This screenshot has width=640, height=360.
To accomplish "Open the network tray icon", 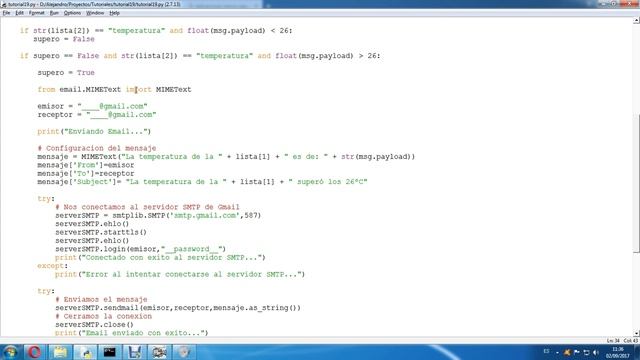I will pyautogui.click(x=586, y=352).
